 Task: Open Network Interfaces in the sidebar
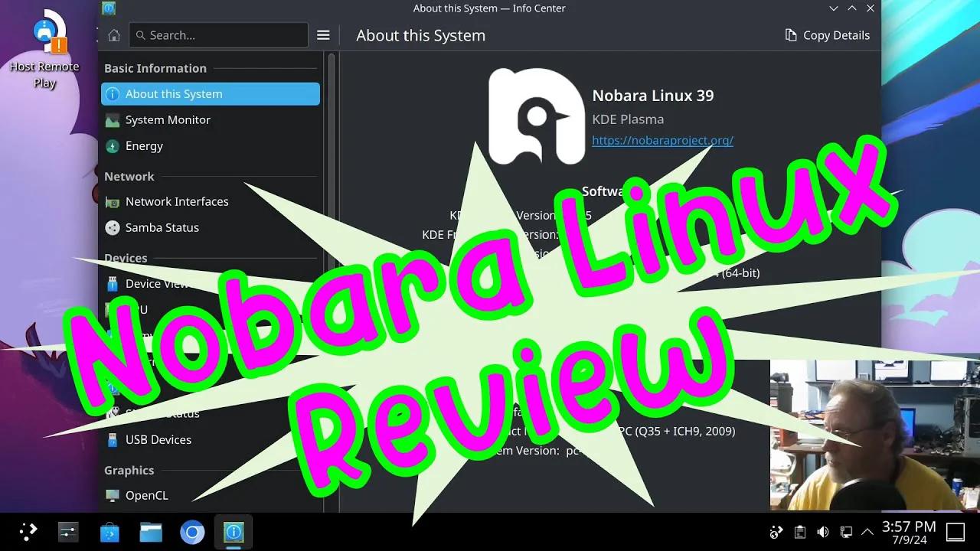[177, 201]
